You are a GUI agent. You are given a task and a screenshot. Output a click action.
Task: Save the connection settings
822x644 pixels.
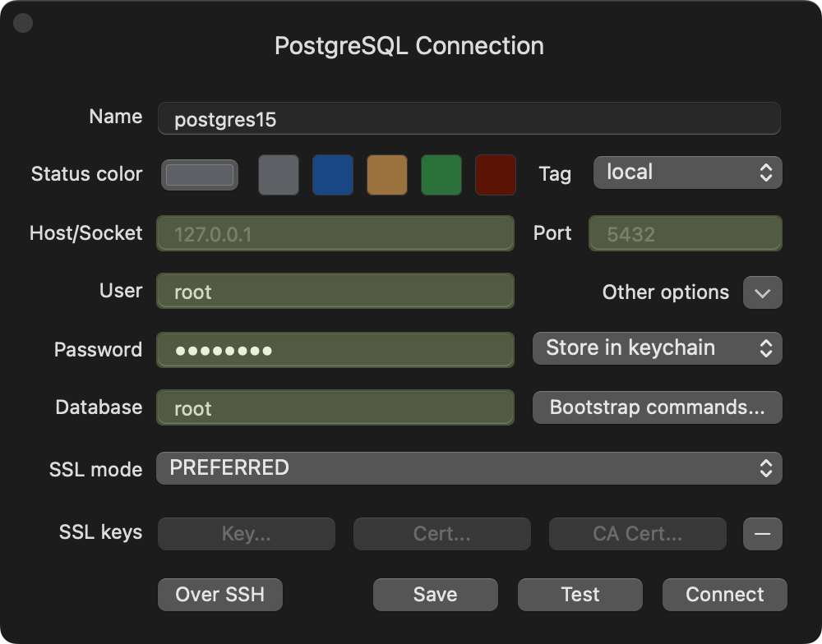click(x=435, y=595)
